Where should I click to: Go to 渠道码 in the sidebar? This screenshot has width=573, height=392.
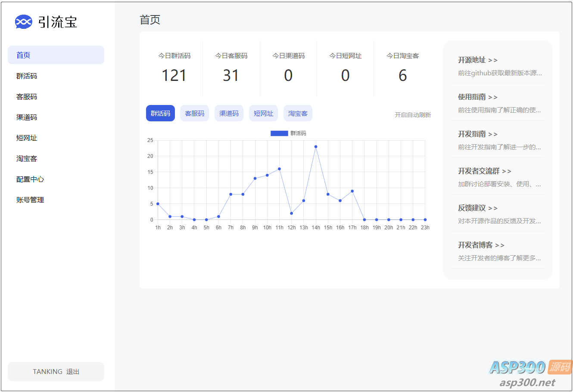(27, 117)
